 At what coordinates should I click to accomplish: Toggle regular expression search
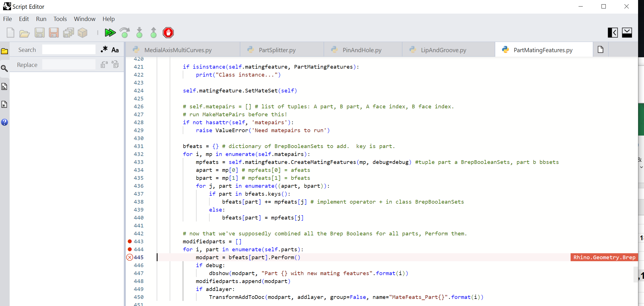104,49
